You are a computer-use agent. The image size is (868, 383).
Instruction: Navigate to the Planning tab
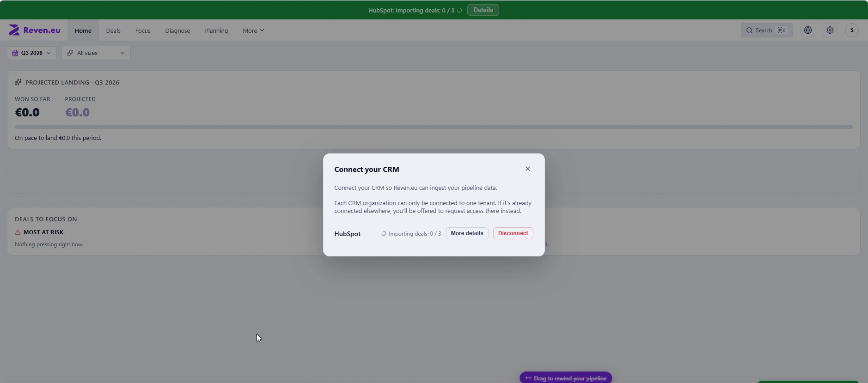(x=216, y=30)
